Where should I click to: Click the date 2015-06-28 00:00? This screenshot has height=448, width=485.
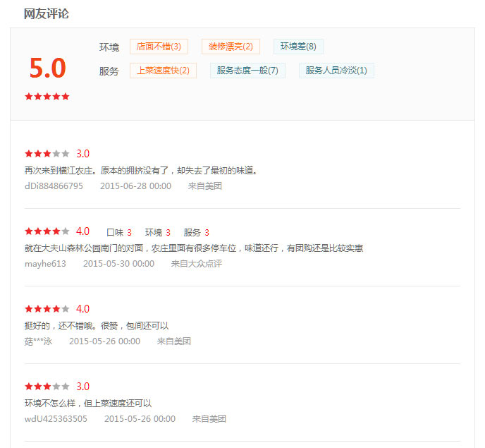[136, 186]
